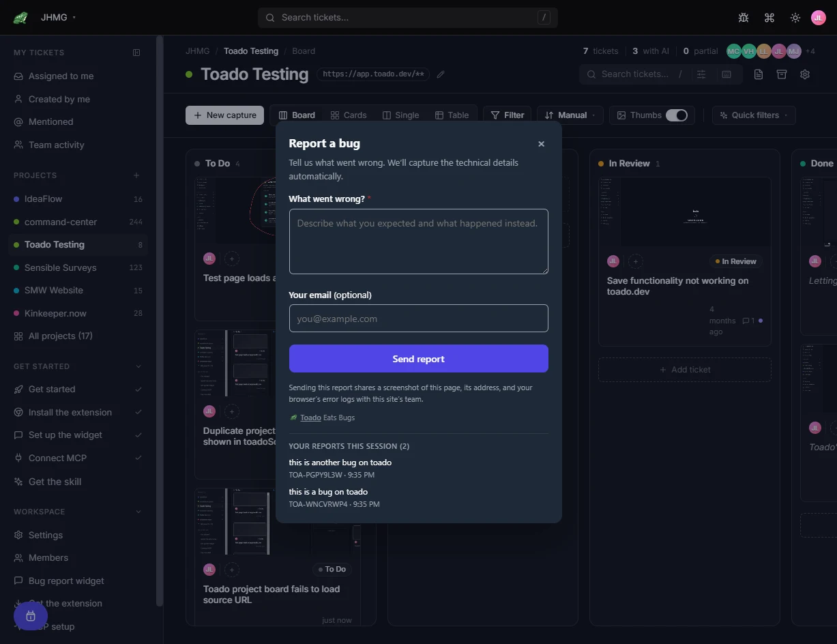
Task: Click the MC member avatar
Action: pyautogui.click(x=733, y=51)
